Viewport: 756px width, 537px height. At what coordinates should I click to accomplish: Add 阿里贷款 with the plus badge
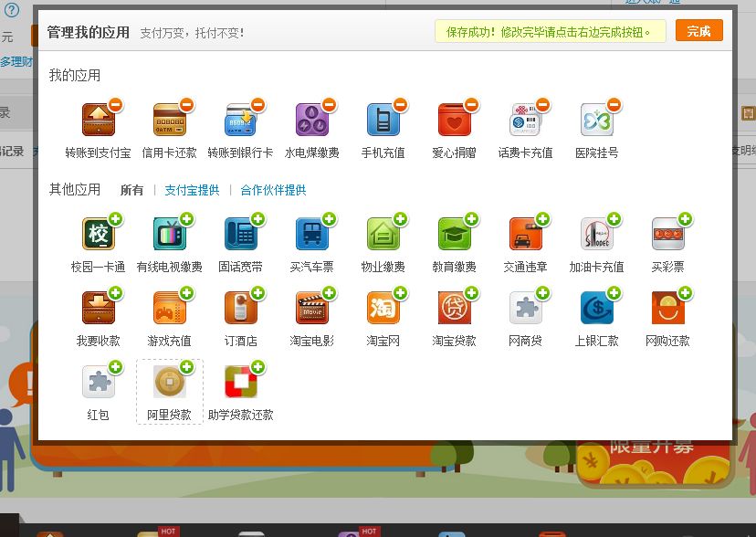[186, 367]
